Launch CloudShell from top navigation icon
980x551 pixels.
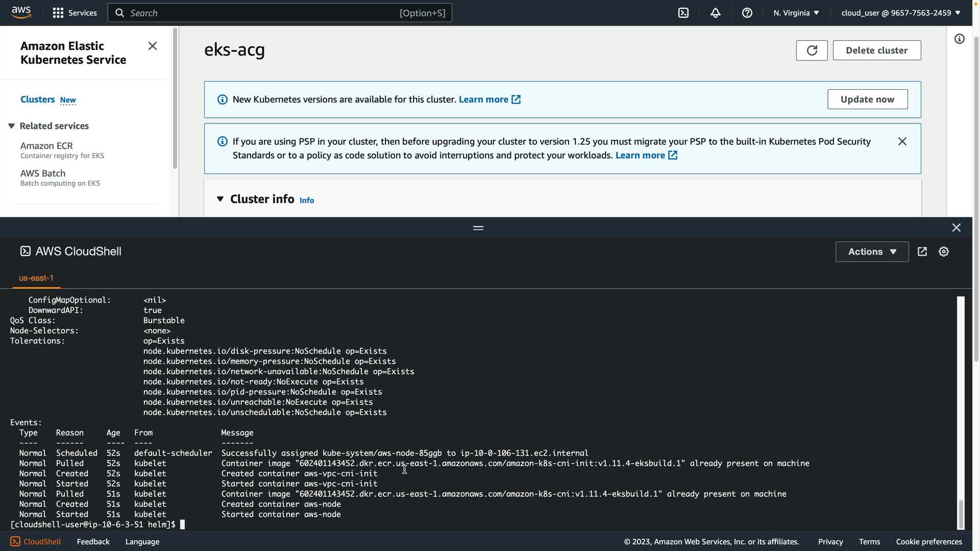click(683, 13)
